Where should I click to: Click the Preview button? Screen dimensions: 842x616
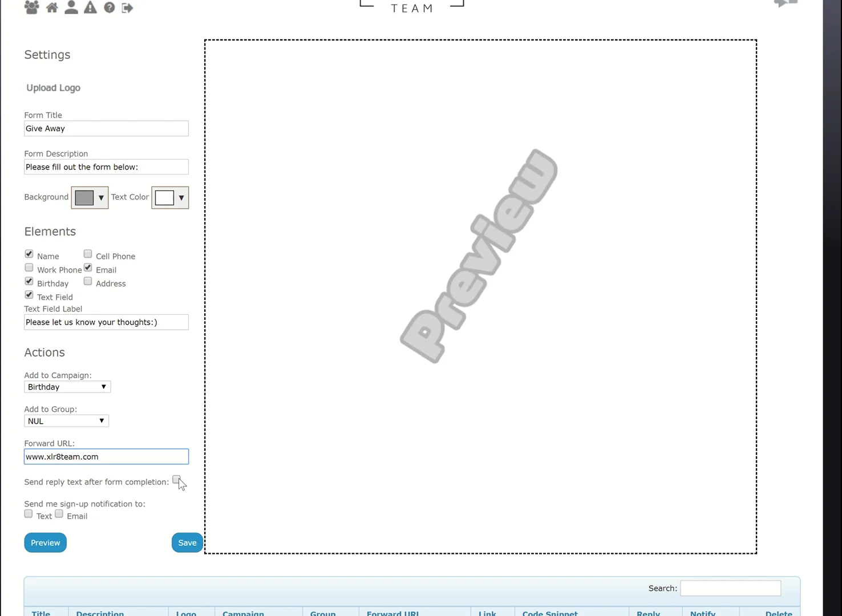46,542
